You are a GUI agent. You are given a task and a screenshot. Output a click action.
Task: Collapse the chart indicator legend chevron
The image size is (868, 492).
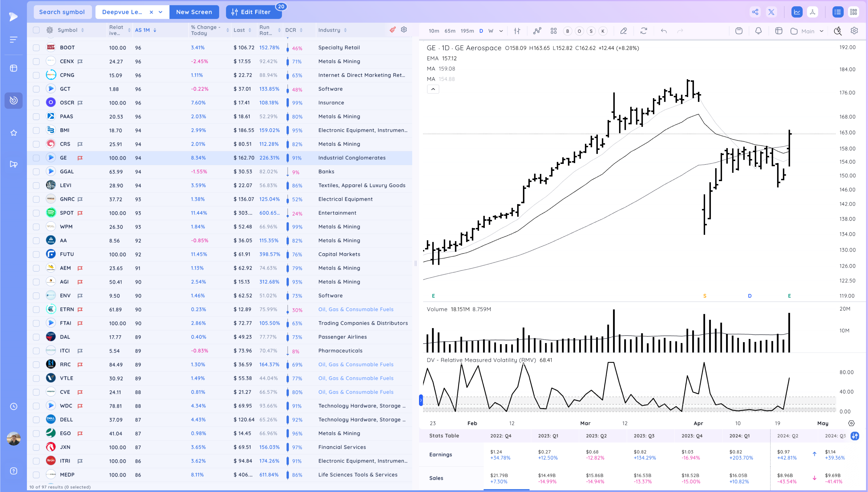[x=433, y=89]
